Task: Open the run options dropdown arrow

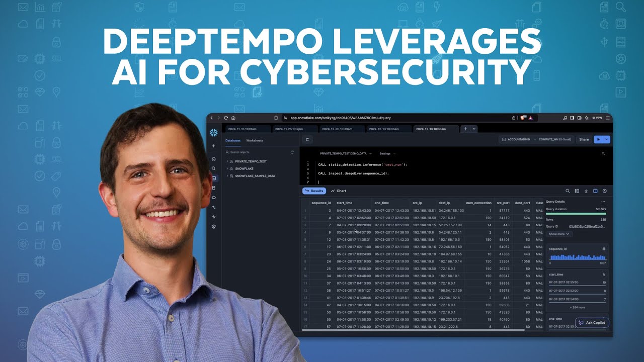Action: 607,139
